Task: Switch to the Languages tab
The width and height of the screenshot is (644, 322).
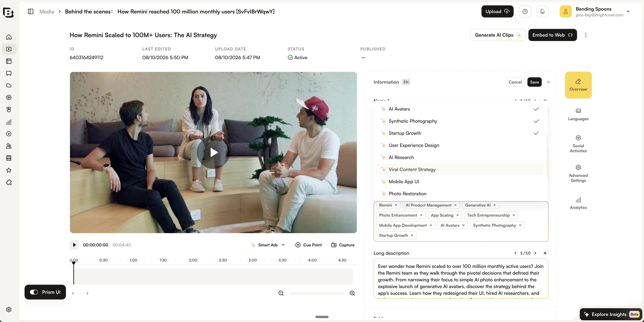Action: point(578,115)
